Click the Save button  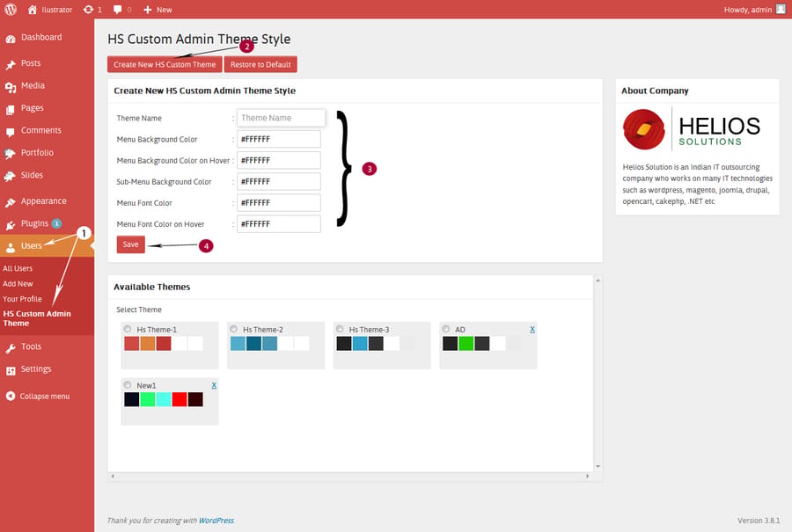click(131, 244)
